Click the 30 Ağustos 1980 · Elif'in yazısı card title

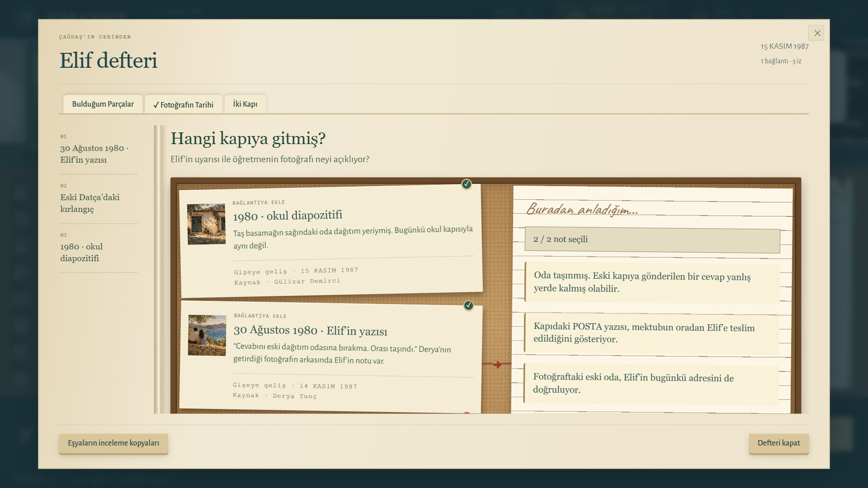310,330
